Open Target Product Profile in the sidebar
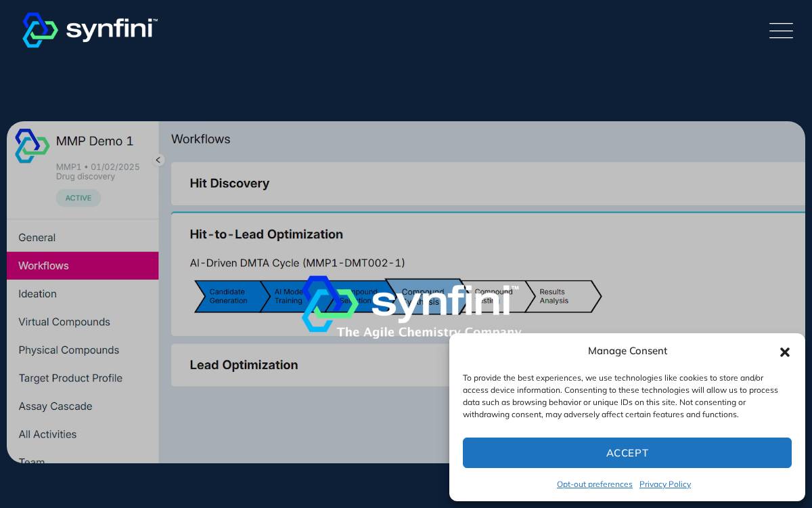The image size is (812, 508). click(x=83, y=378)
